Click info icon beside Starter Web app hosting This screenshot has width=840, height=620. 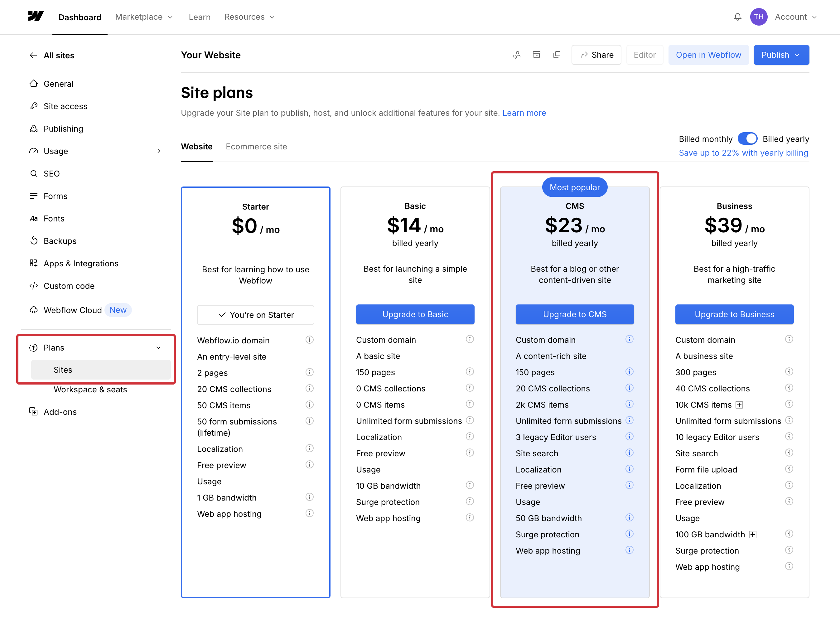[x=309, y=513]
